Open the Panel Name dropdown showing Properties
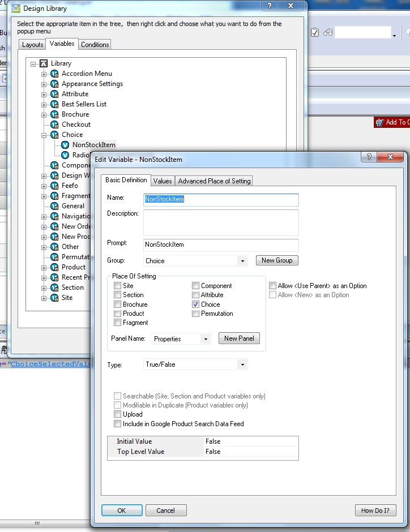 click(205, 339)
